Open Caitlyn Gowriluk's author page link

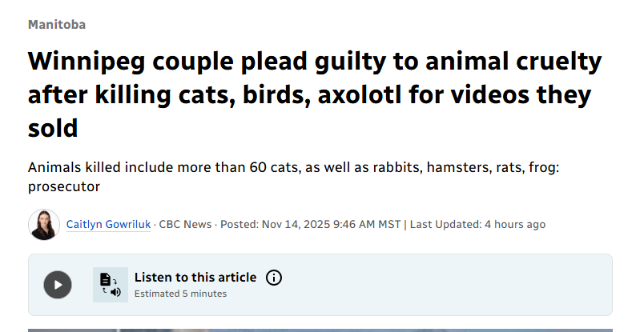108,225
